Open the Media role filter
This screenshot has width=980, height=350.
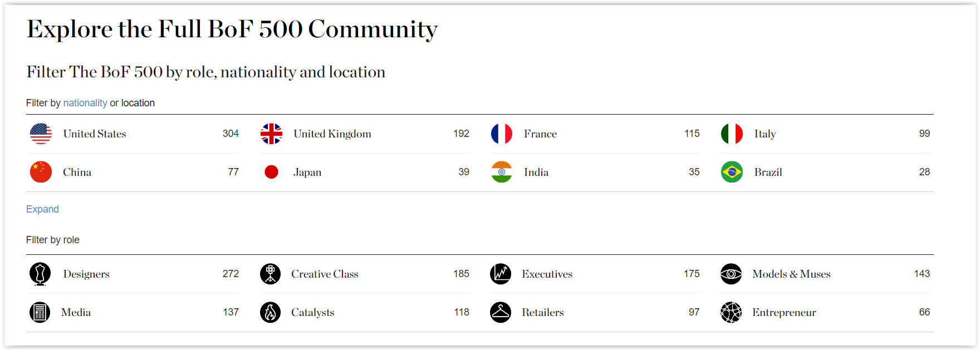pyautogui.click(x=134, y=312)
